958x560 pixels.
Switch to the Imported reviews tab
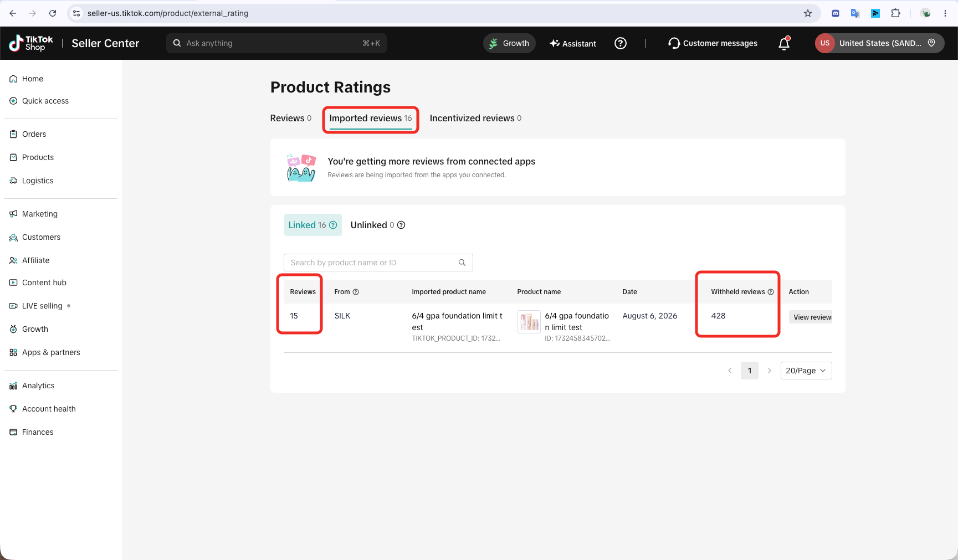click(371, 118)
